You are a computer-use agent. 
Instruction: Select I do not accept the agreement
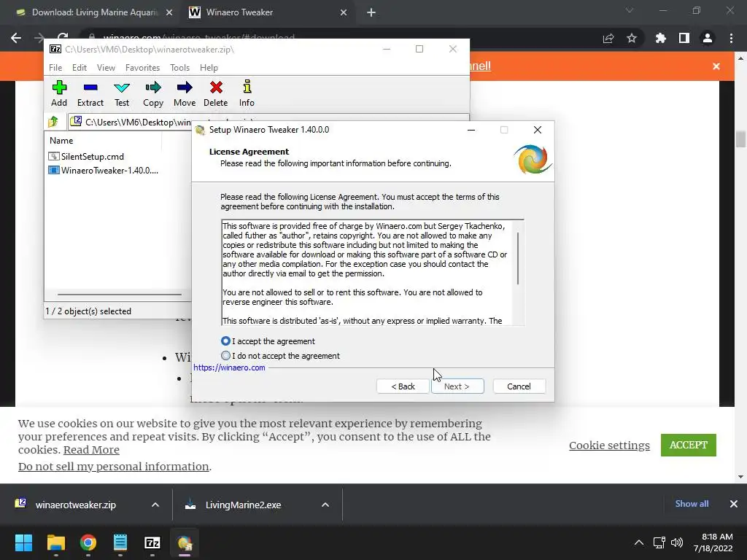coord(280,356)
